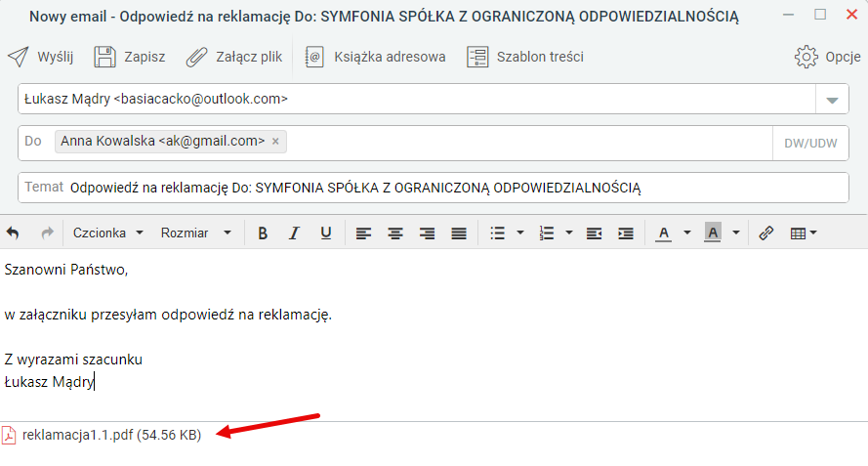The width and height of the screenshot is (868, 466).
Task: Justify the text
Action: [x=459, y=233]
